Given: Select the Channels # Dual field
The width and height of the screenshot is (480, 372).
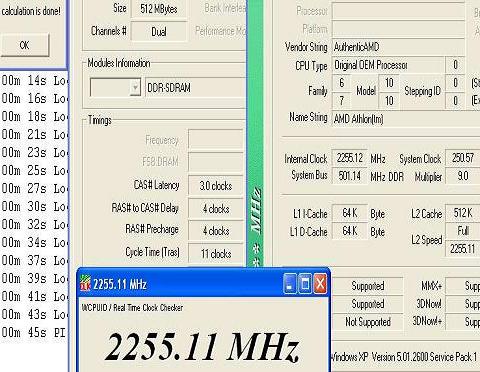Looking at the screenshot, I should pos(159,32).
